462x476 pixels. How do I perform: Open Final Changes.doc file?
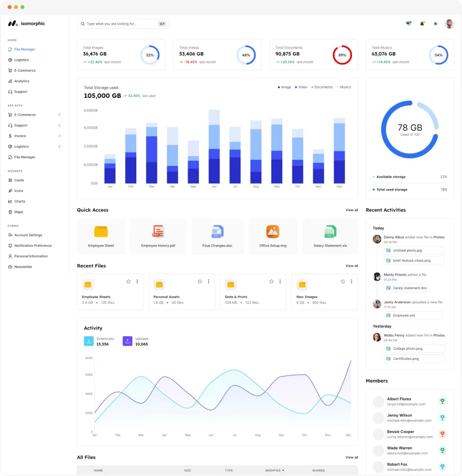pos(217,236)
